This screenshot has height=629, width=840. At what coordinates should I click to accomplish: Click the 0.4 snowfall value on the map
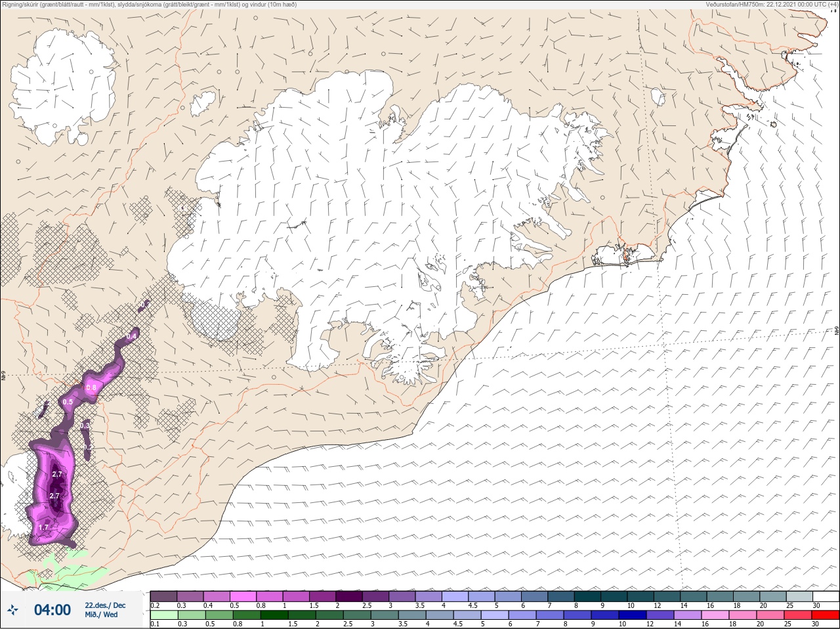[x=132, y=336]
